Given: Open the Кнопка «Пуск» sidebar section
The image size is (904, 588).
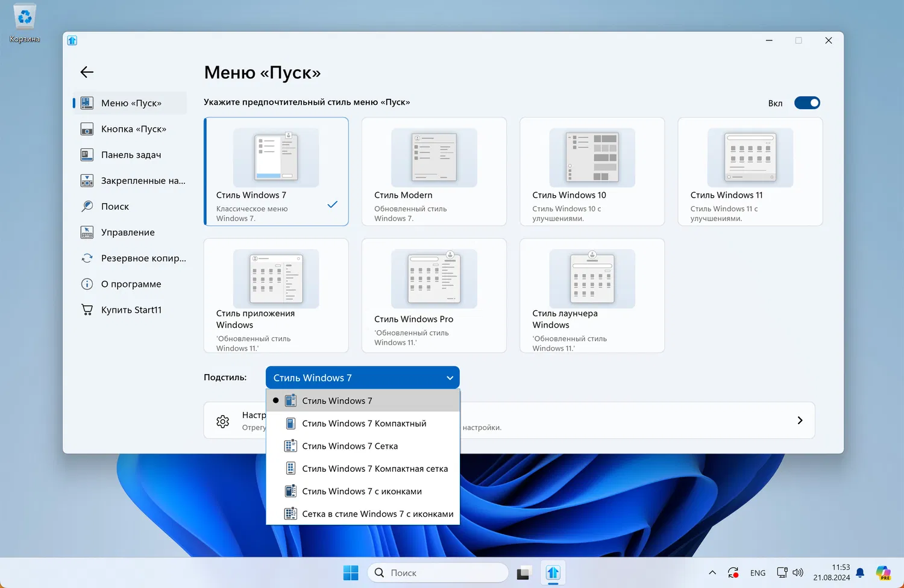Looking at the screenshot, I should coord(130,129).
